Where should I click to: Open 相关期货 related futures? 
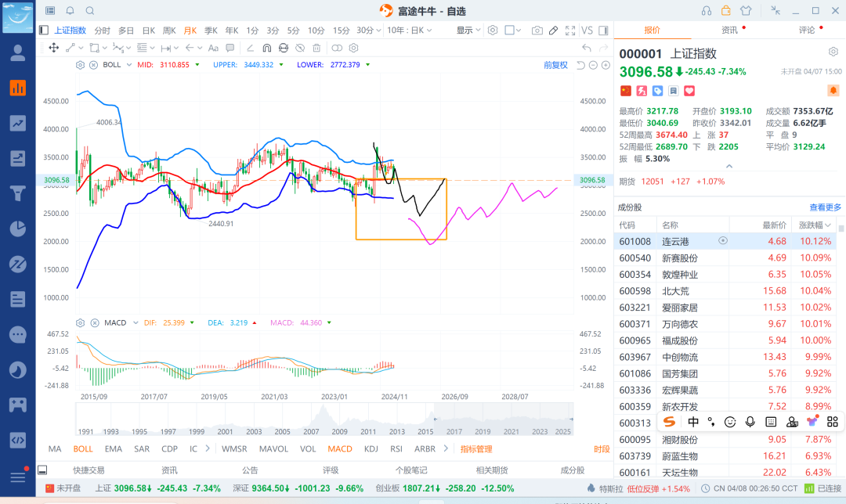[491, 470]
